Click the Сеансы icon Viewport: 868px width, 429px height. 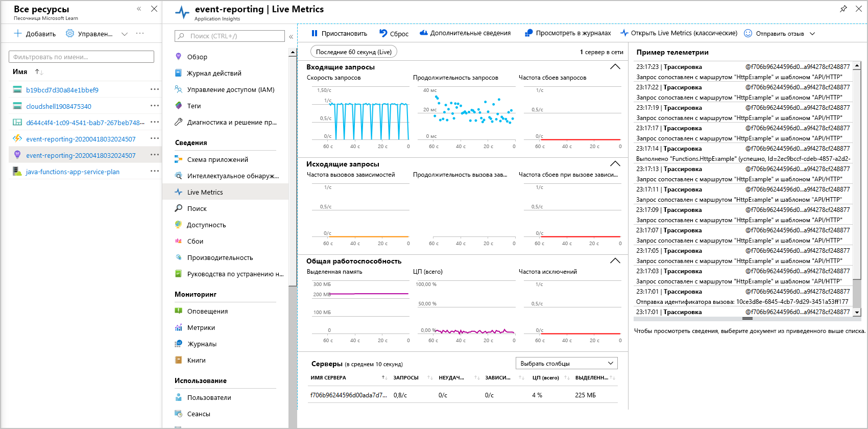178,414
